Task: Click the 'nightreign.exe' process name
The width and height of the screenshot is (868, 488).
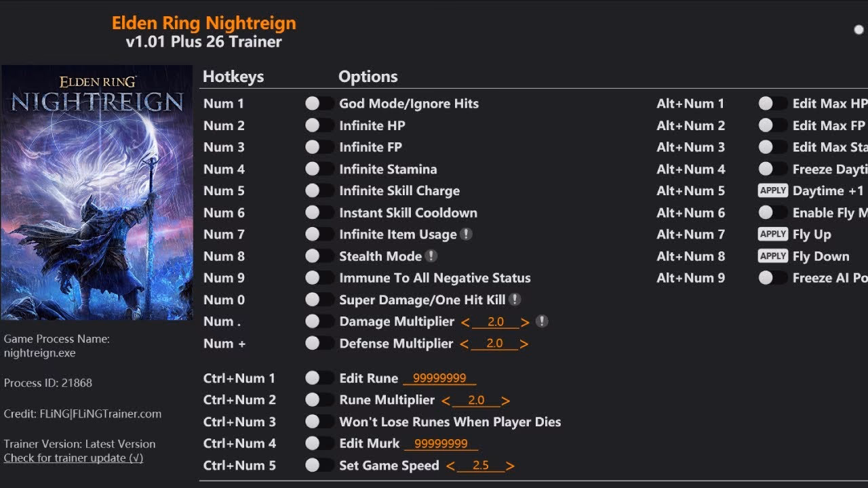Action: (x=39, y=353)
